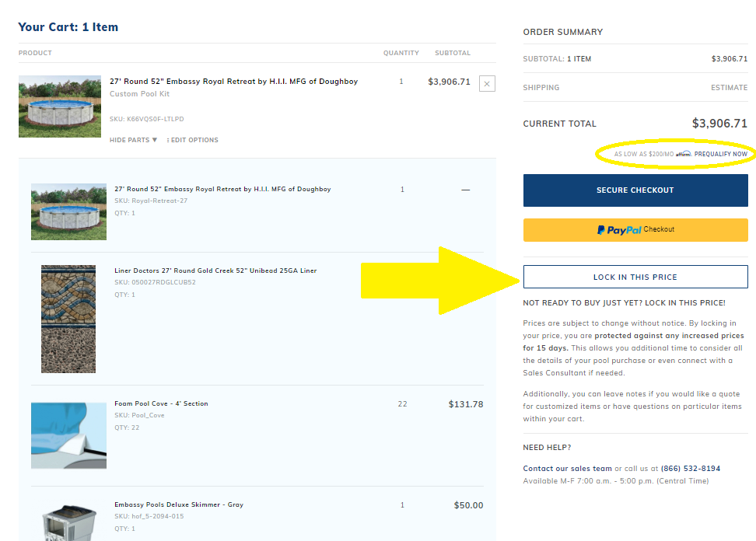The width and height of the screenshot is (756, 541).
Task: Open the 27' Round Embassy Royal Retreat title link
Action: (233, 81)
